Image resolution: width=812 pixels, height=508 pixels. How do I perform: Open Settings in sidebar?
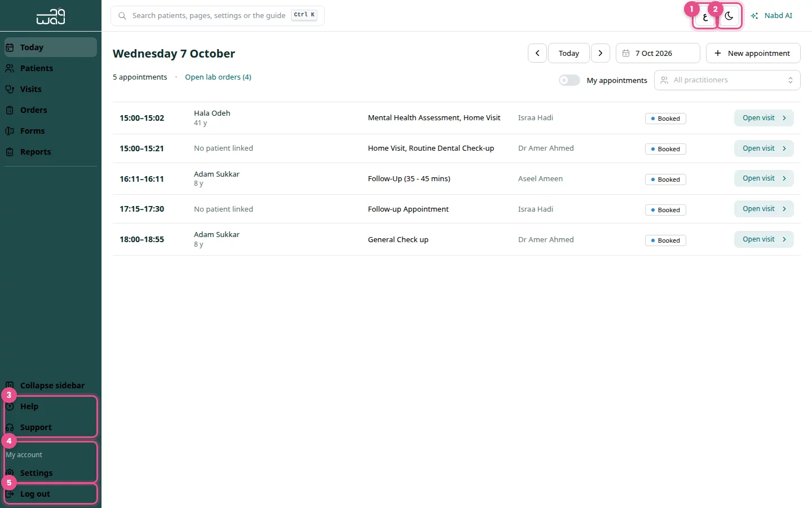point(51,473)
